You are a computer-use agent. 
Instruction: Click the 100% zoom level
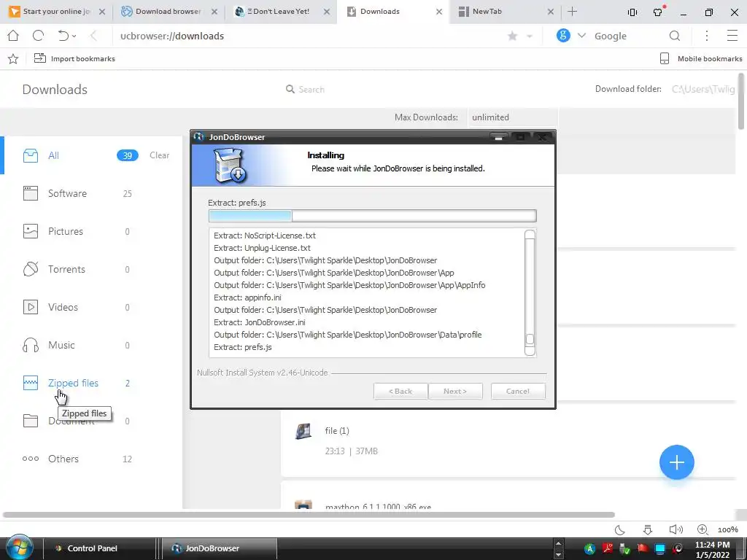[x=727, y=529]
